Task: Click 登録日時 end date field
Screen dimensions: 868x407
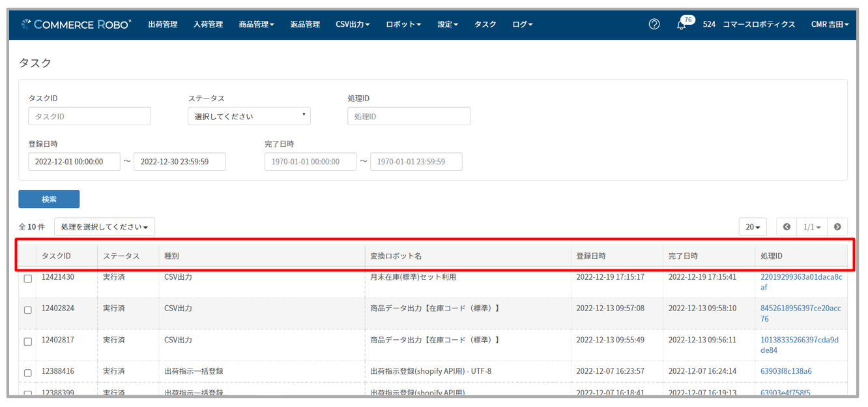Action: pos(180,162)
